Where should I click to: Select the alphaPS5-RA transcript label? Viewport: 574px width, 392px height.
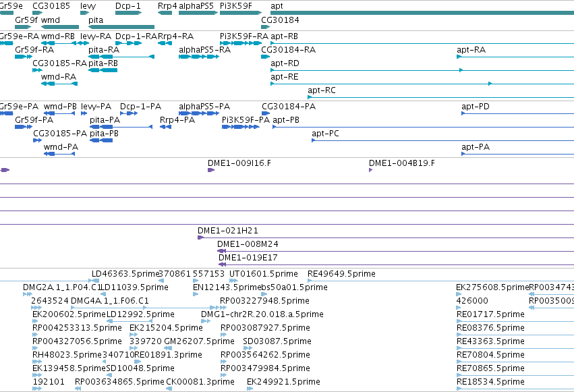click(x=204, y=50)
